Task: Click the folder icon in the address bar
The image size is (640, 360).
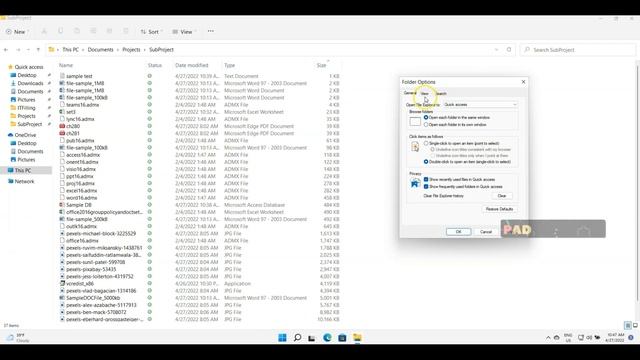Action: (51, 49)
